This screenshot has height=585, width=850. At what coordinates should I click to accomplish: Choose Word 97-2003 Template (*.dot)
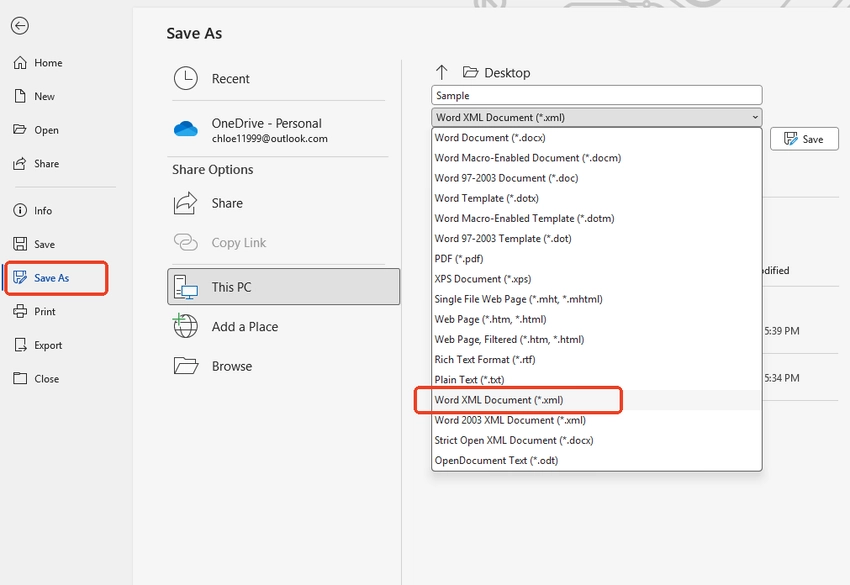click(597, 239)
